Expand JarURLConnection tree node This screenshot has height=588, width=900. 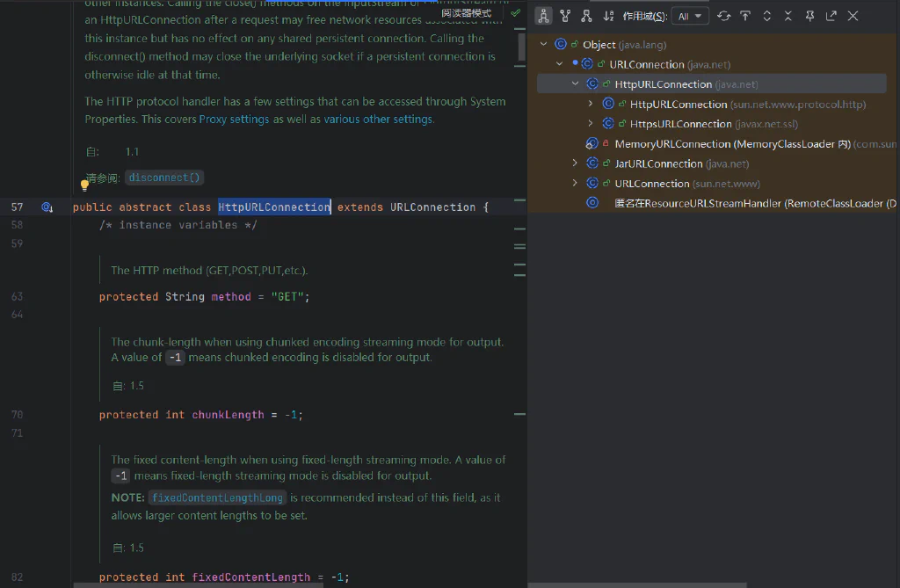[x=575, y=163]
